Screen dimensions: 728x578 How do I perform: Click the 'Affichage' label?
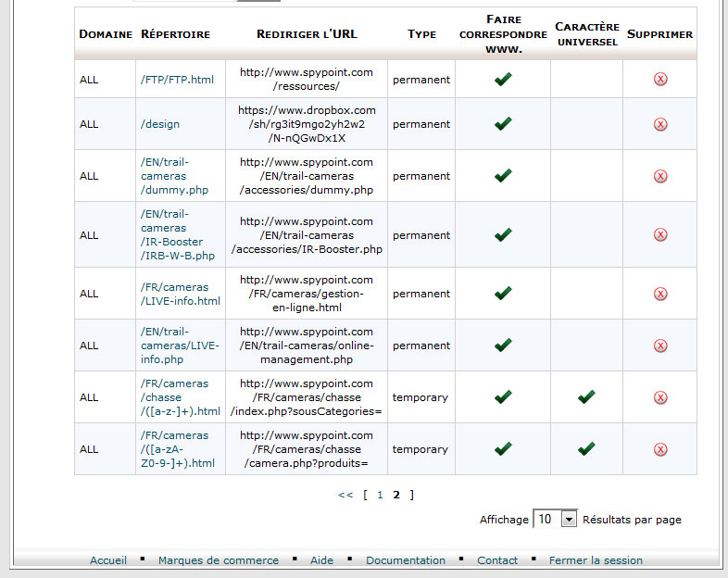coord(504,520)
